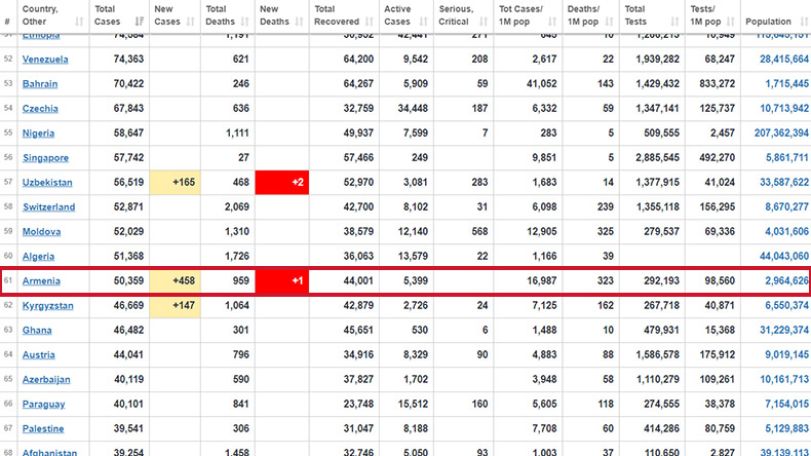Select Austria total tests 1,586,578 cell
The image size is (811, 456).
coord(652,355)
